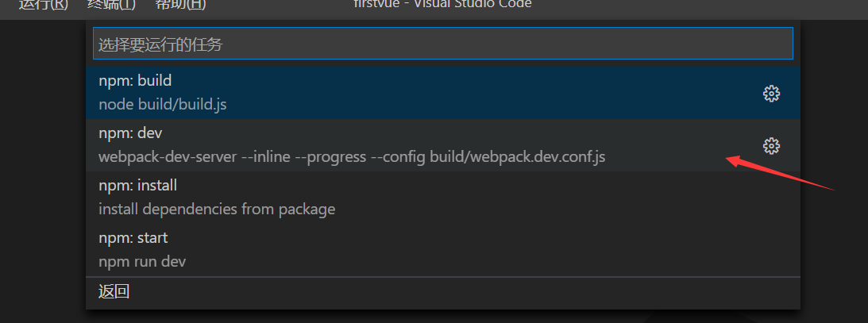The height and width of the screenshot is (323, 868).
Task: Open the 终端(T) menu
Action: (112, 4)
